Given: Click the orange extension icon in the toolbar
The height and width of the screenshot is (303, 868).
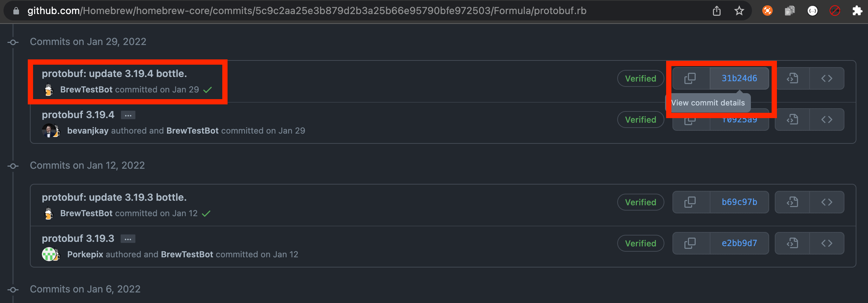Looking at the screenshot, I should click(x=767, y=11).
